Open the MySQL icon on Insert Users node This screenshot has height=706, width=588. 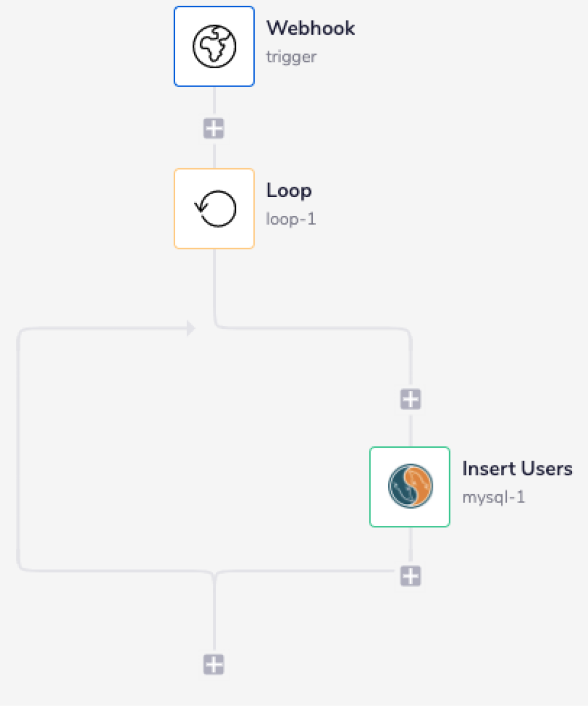409,487
